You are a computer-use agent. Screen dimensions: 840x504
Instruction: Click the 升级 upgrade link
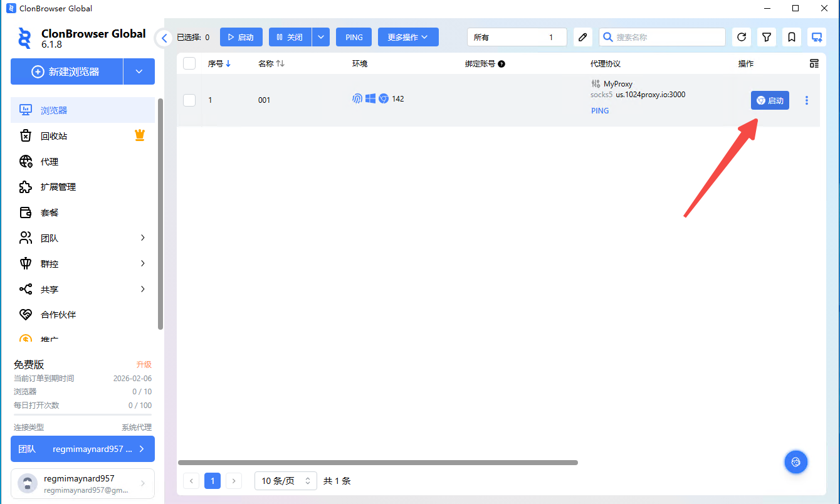[144, 364]
